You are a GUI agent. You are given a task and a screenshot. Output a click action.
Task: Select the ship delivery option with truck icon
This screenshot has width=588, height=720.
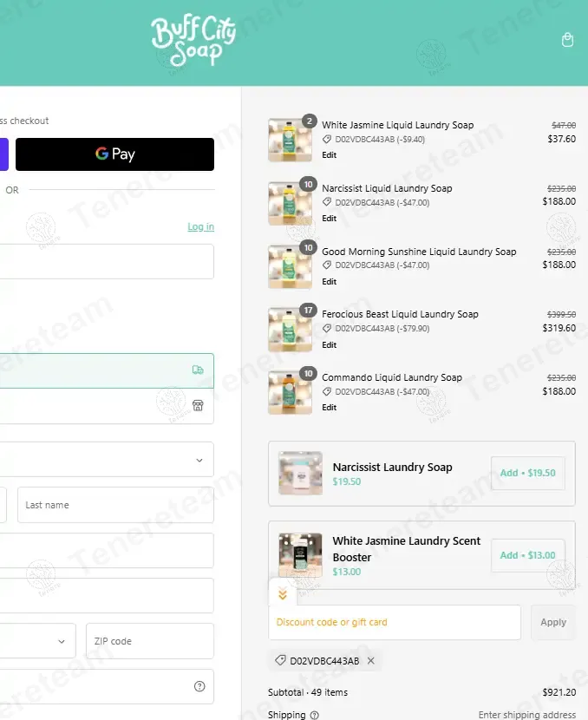(106, 370)
